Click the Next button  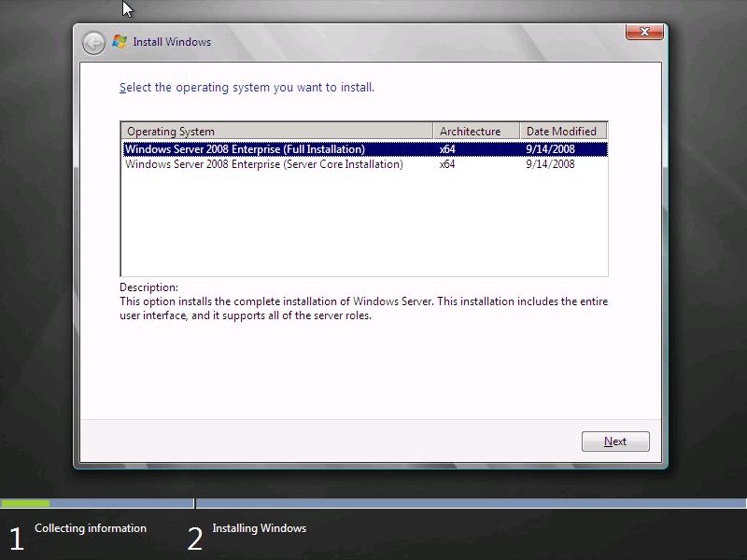[x=615, y=441]
